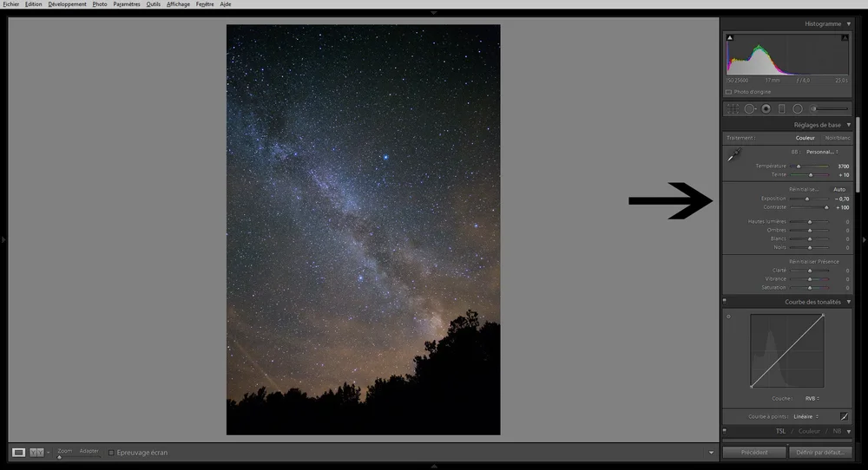
Task: Open the BB white balance Personnal dropdown
Action: 822,152
